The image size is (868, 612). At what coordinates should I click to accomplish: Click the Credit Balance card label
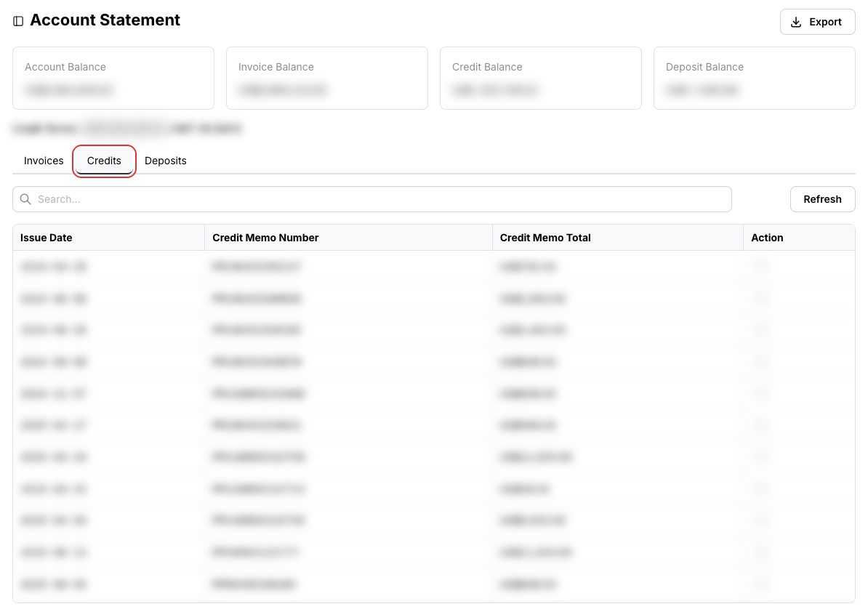(x=487, y=67)
